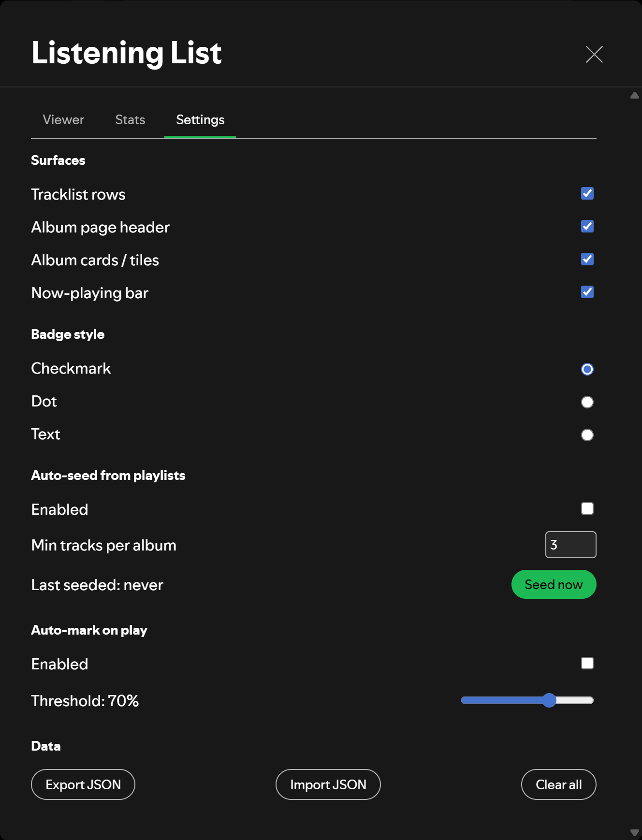Uncheck the Tracklist rows checkbox
Screen dimensions: 642x840
point(587,194)
